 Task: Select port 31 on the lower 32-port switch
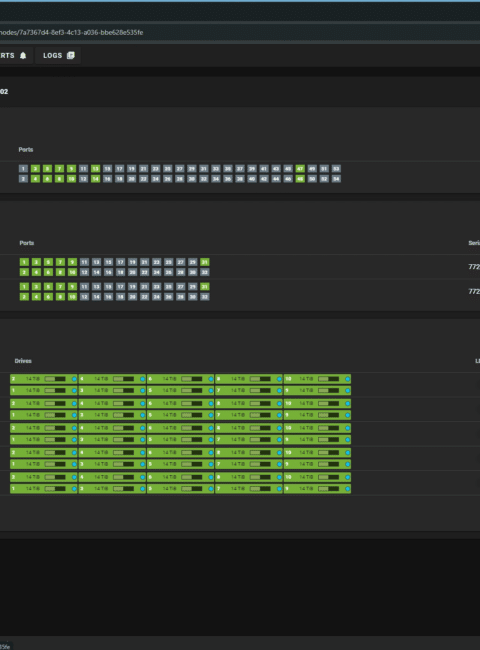pyautogui.click(x=204, y=287)
